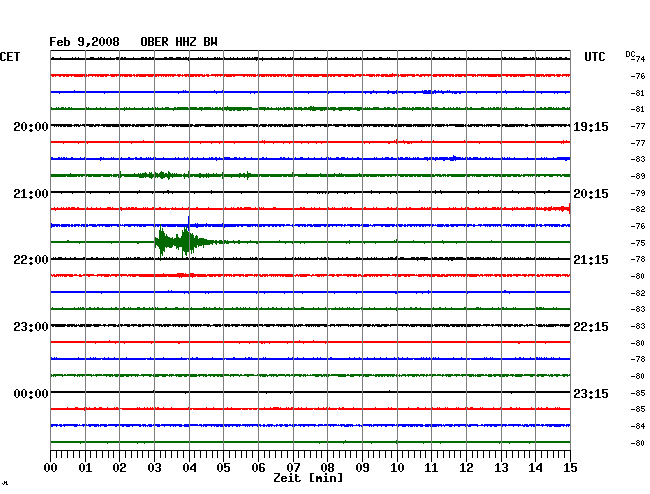Click minute tick label 09
650x494 pixels.
coord(362,467)
